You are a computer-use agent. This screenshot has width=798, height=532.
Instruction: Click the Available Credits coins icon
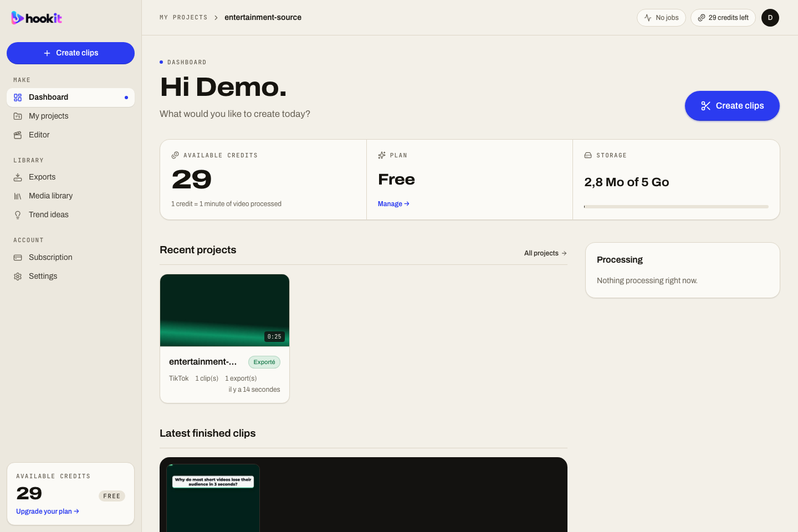pyautogui.click(x=175, y=155)
